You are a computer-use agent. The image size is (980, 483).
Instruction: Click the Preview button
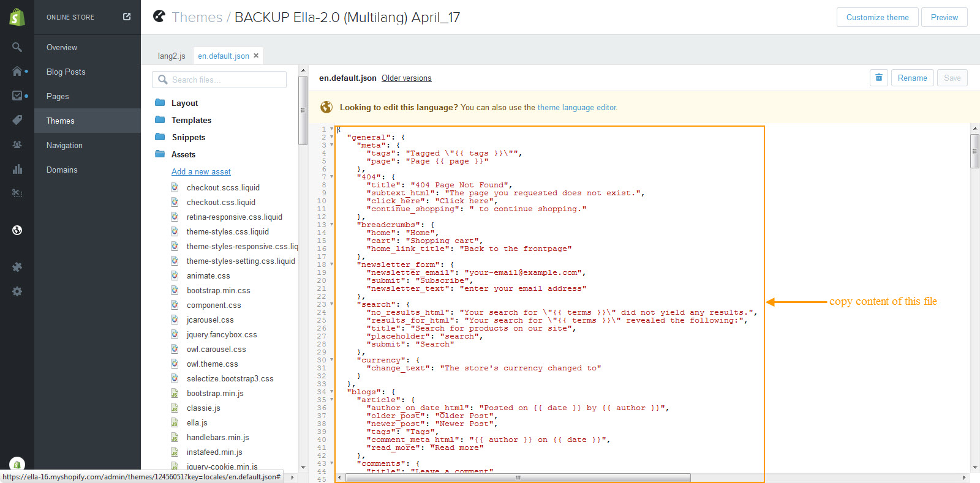point(944,17)
